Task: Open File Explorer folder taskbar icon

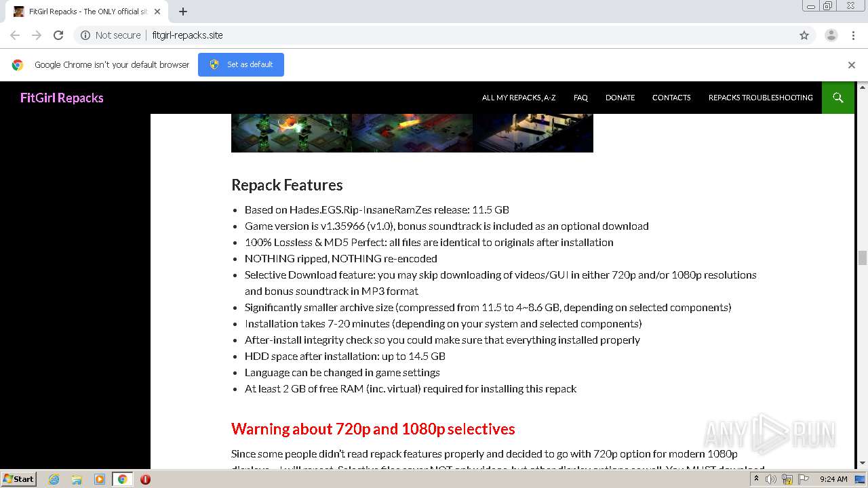Action: point(77,479)
